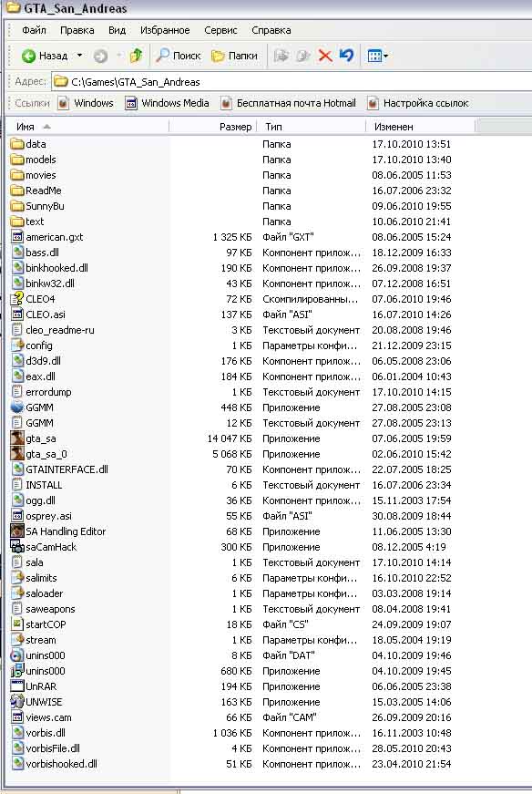Open the Views button dropdown

click(x=378, y=56)
